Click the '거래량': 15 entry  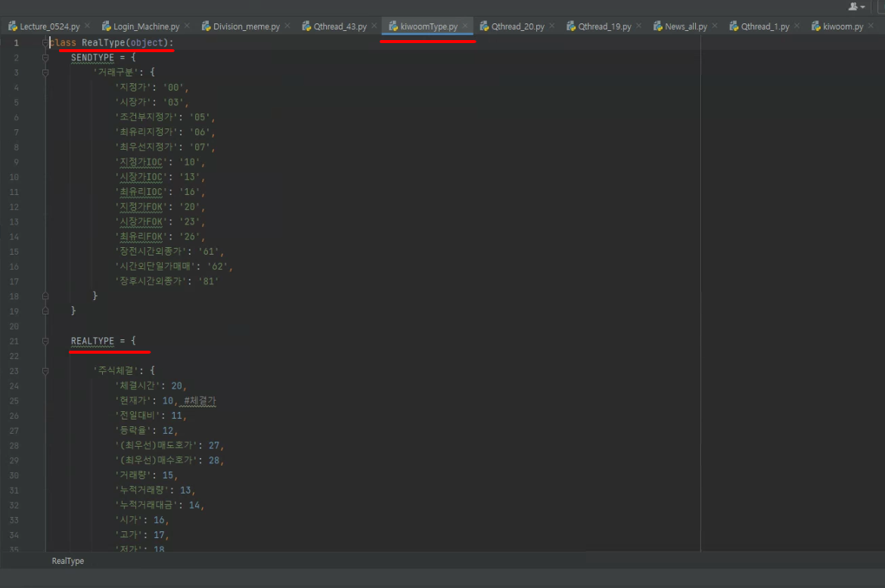click(x=146, y=475)
